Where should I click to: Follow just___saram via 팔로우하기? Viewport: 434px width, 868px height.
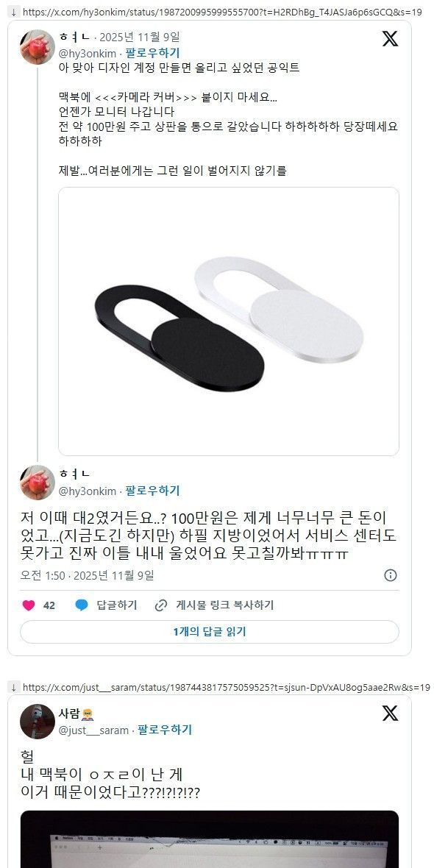pyautogui.click(x=165, y=730)
